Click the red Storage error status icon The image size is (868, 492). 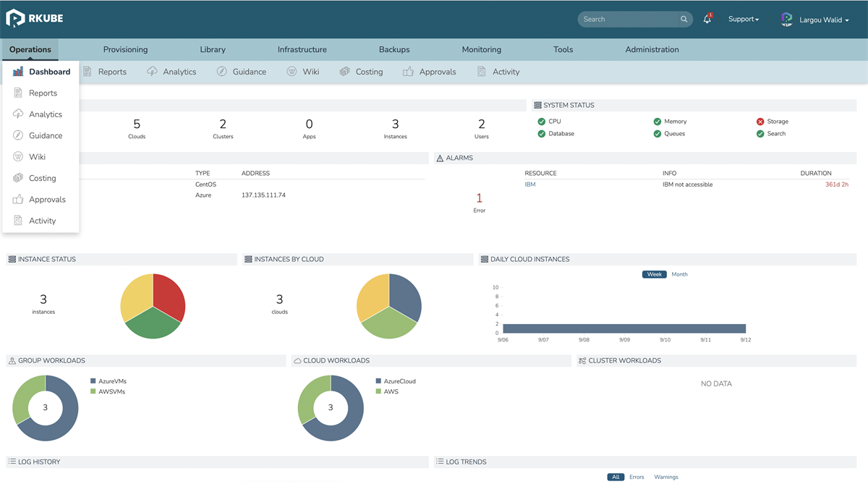[760, 122]
